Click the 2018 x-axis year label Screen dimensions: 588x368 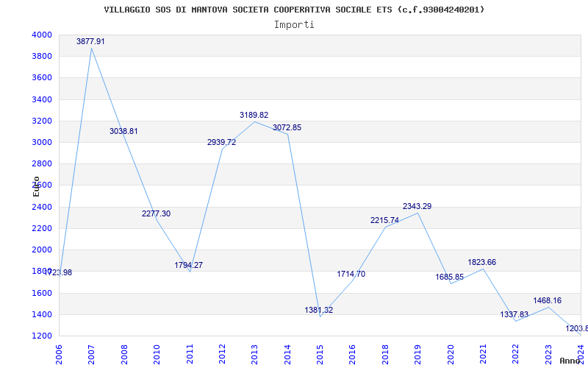385,354
